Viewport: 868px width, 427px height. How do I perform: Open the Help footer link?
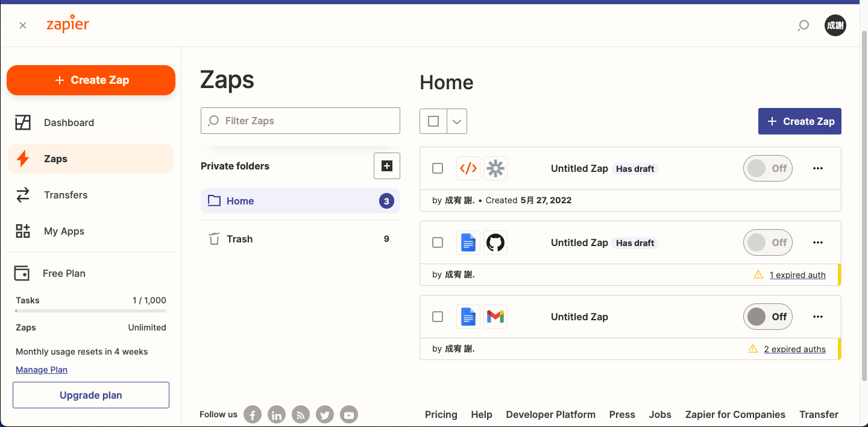pyautogui.click(x=482, y=414)
